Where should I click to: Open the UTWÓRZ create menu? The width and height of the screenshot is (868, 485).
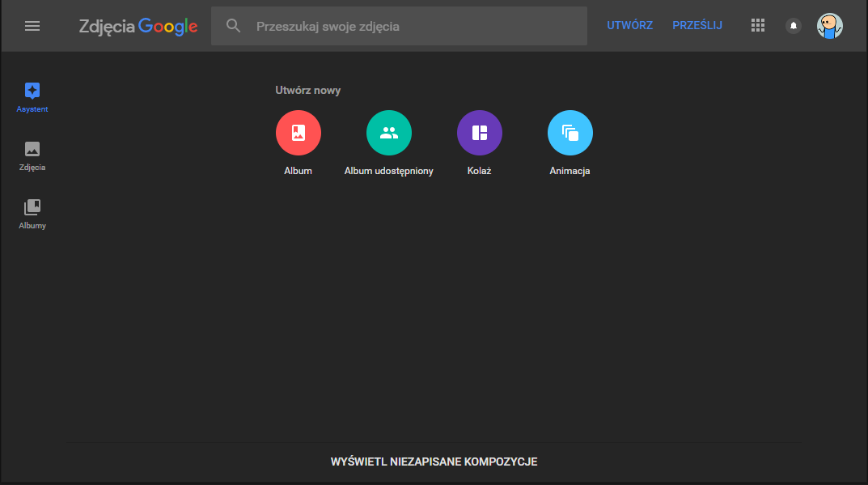[x=629, y=26]
